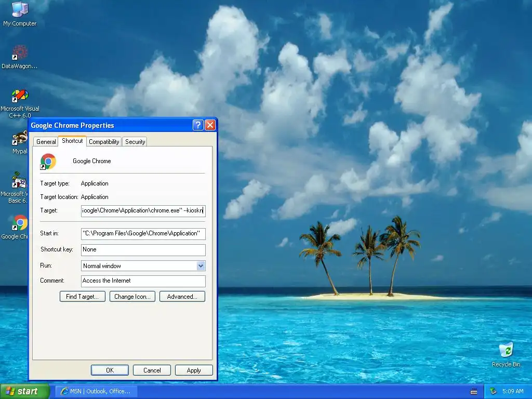Switch to the General tab

[x=46, y=142]
